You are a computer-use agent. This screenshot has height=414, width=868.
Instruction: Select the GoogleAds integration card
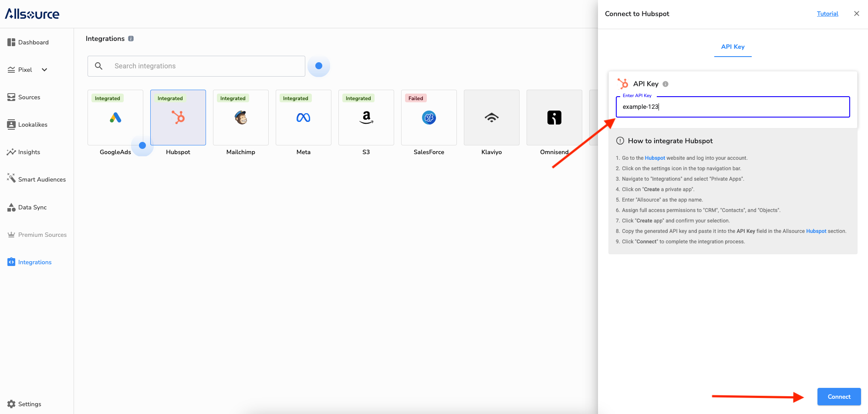point(115,118)
